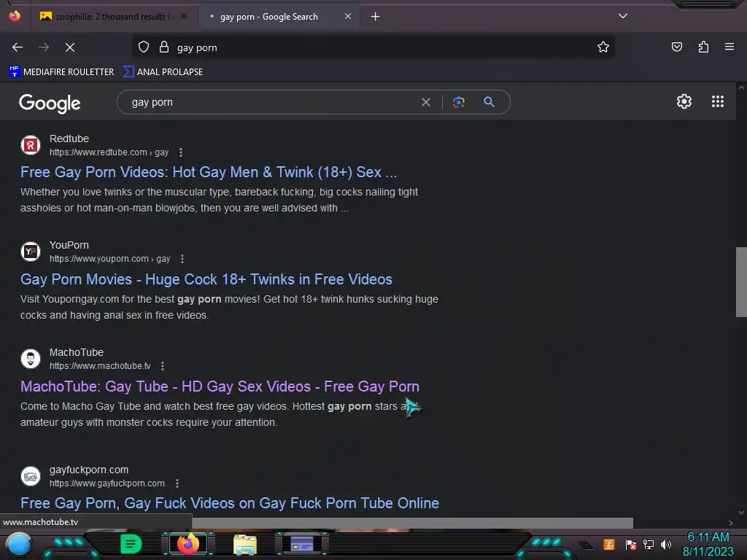Open the green notes app in taskbar

pyautogui.click(x=131, y=544)
